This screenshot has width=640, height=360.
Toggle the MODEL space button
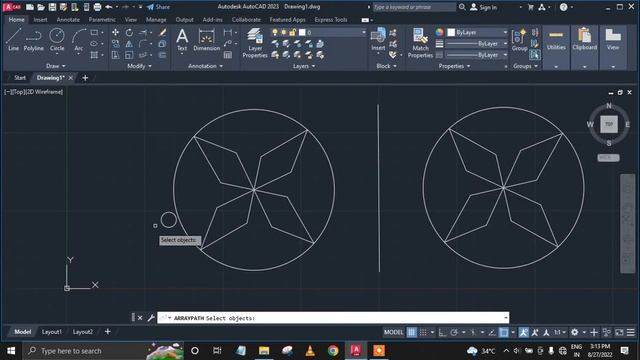pos(393,332)
